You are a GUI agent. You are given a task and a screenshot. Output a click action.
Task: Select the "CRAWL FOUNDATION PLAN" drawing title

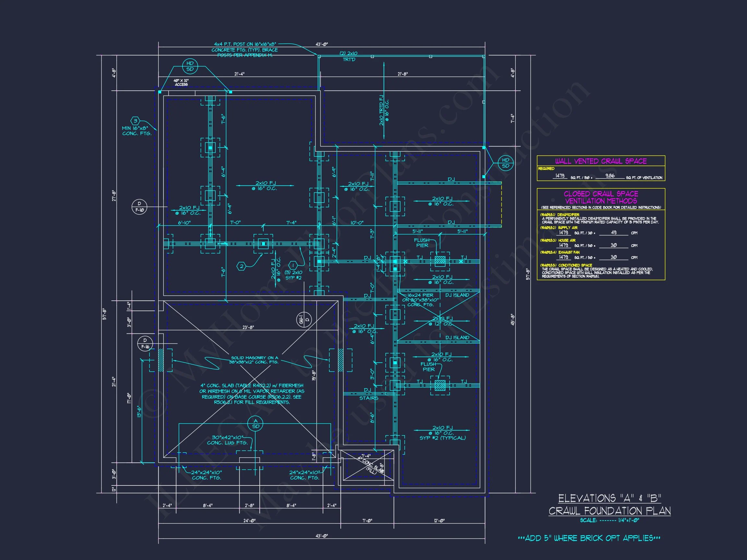(x=610, y=511)
